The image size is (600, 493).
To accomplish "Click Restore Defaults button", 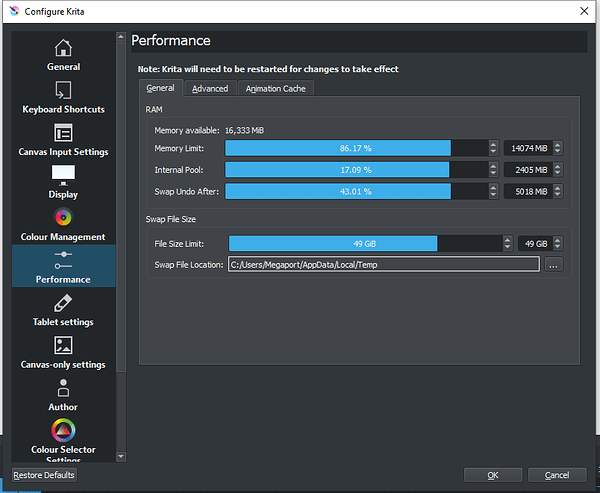I will click(44, 475).
